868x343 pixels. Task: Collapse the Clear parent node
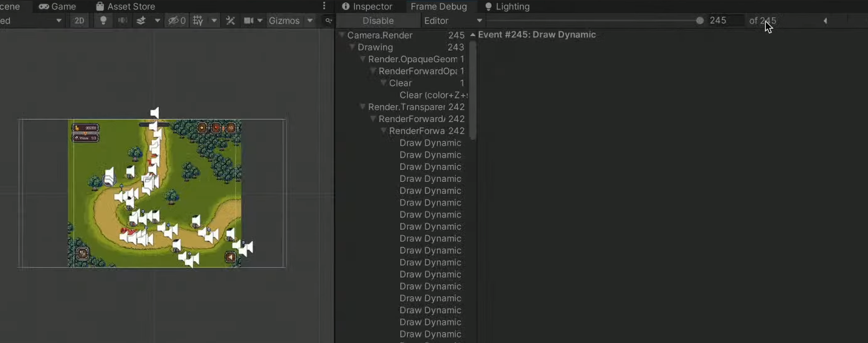tap(384, 83)
